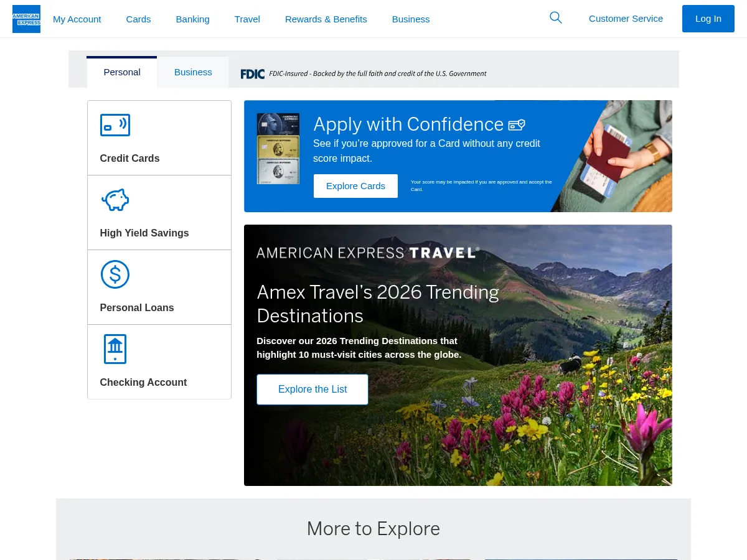Open the Cards navigation menu
747x560 pixels.
click(138, 19)
